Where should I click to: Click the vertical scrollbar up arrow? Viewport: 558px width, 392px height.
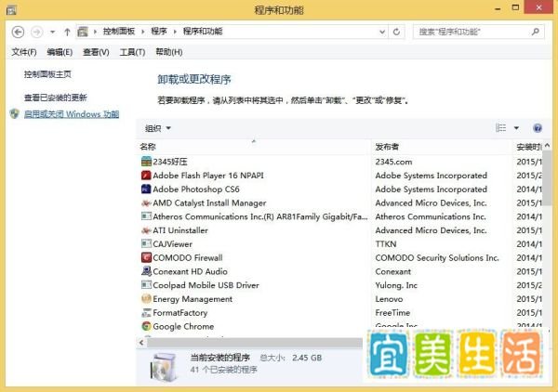547,146
